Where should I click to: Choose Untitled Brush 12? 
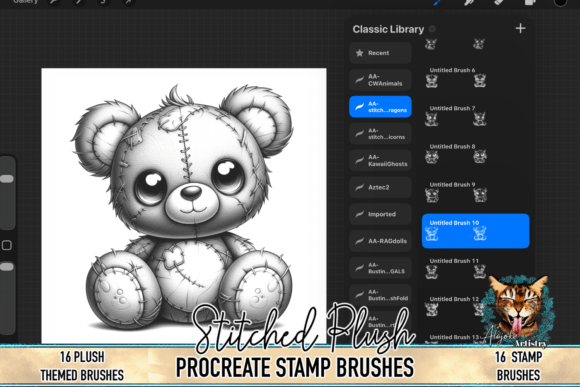[476, 307]
